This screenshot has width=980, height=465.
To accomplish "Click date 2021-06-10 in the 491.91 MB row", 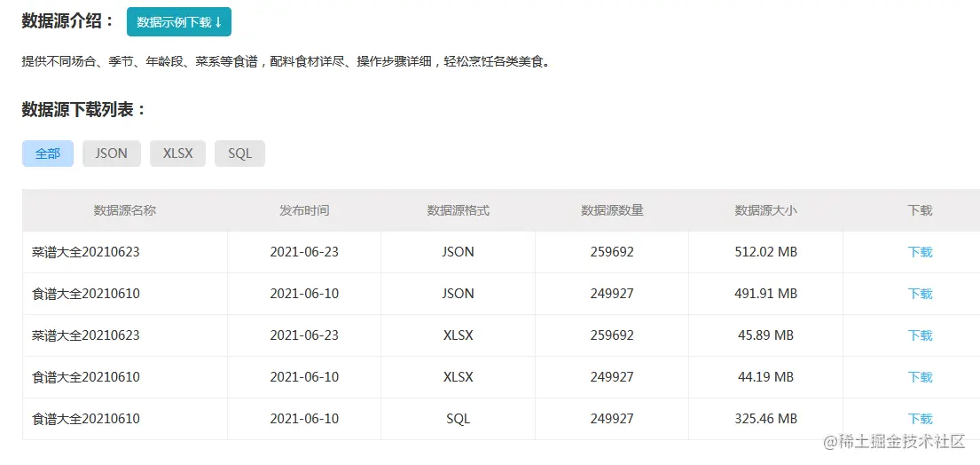I will pyautogui.click(x=303, y=294).
